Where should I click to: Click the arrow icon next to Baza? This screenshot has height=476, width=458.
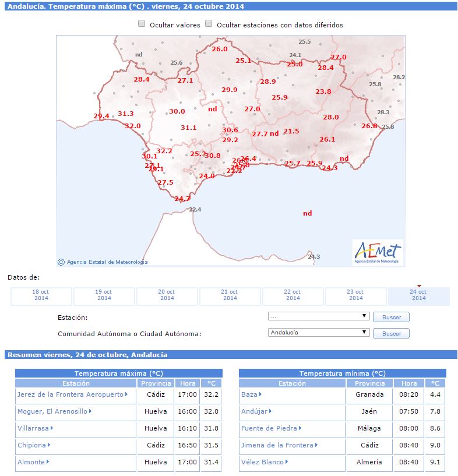[260, 394]
